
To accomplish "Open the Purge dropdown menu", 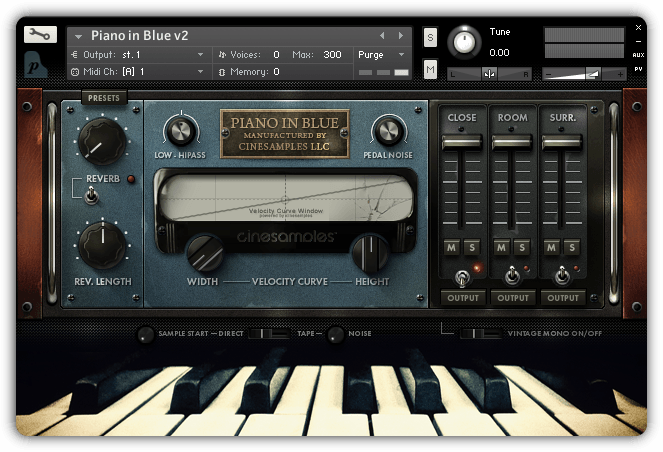I will [381, 55].
